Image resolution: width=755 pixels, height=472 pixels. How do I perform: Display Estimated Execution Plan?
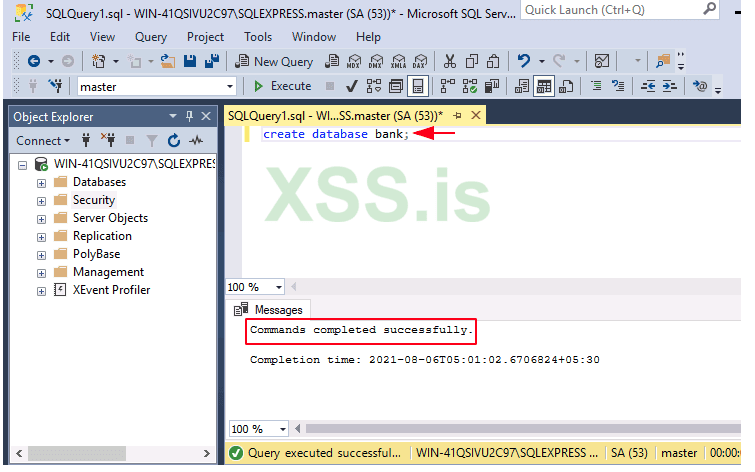coord(374,86)
